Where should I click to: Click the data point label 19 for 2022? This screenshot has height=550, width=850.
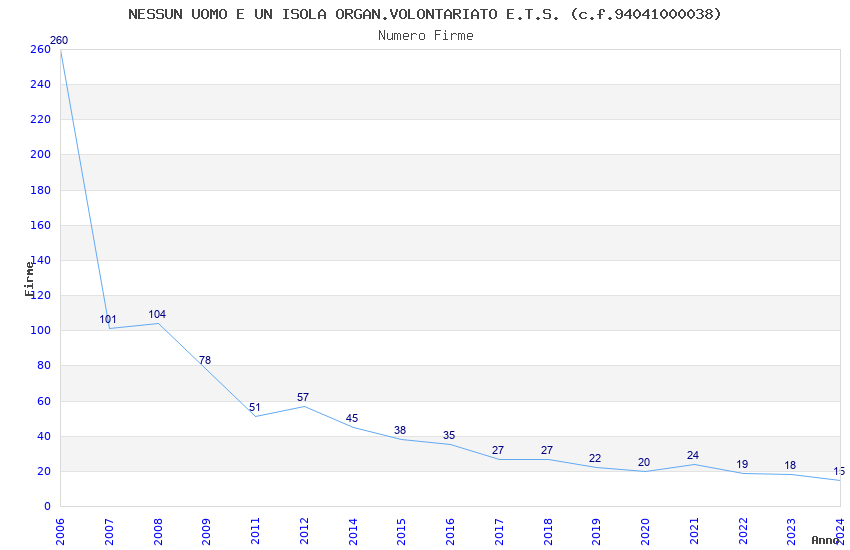pos(742,464)
